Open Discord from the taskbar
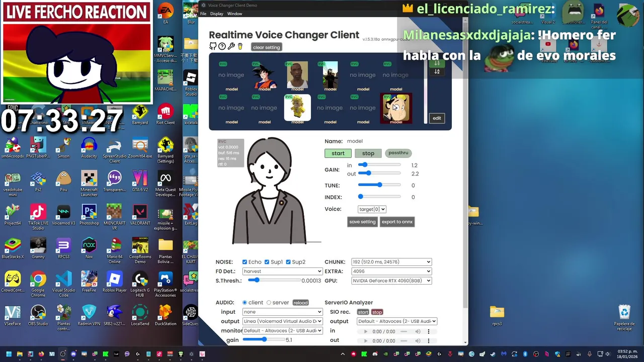Image resolution: width=644 pixels, height=362 pixels. point(73,354)
